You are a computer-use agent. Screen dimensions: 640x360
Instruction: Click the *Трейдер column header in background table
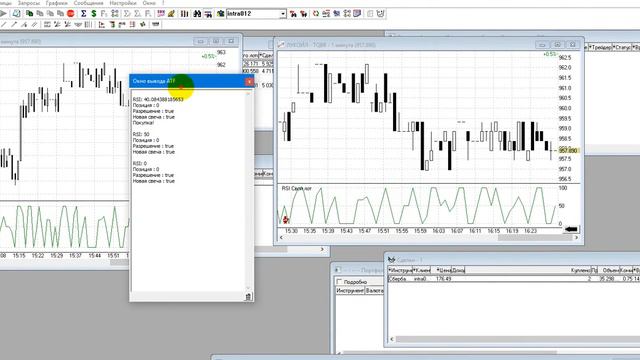click(x=600, y=48)
